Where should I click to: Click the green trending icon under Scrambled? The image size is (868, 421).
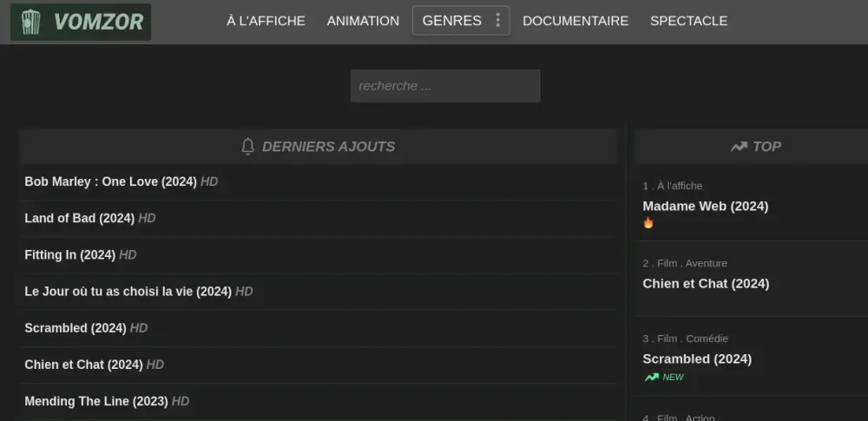652,378
